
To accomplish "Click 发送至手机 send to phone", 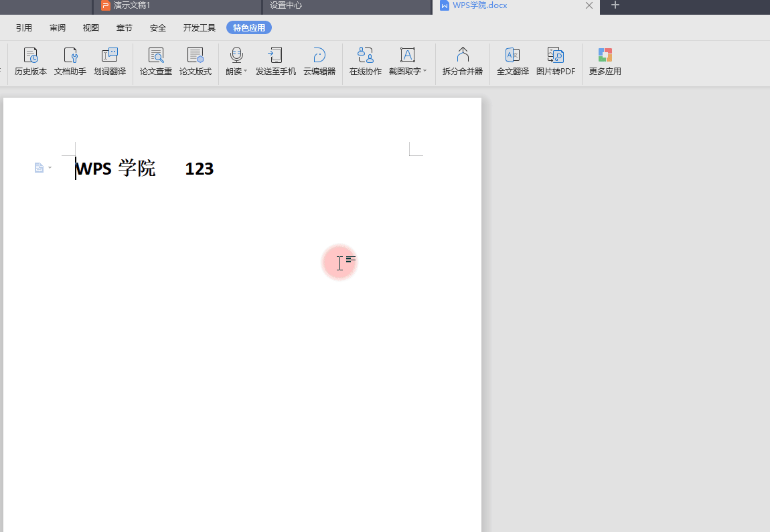I will 276,62.
